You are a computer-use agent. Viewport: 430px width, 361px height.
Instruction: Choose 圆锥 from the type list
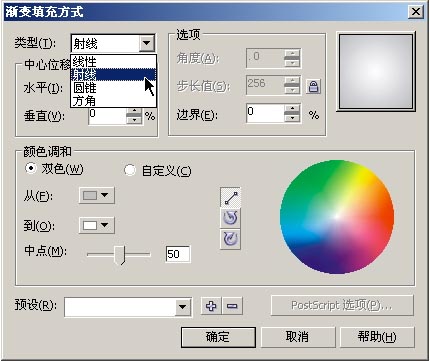(113, 88)
